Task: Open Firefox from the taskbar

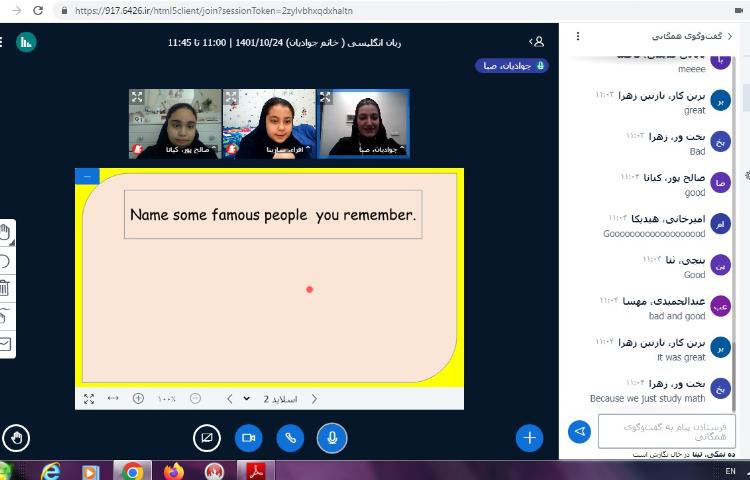Action: coord(173,471)
